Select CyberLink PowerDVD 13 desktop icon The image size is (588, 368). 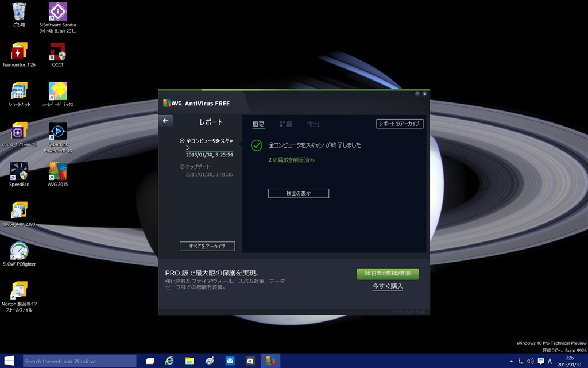point(58,137)
